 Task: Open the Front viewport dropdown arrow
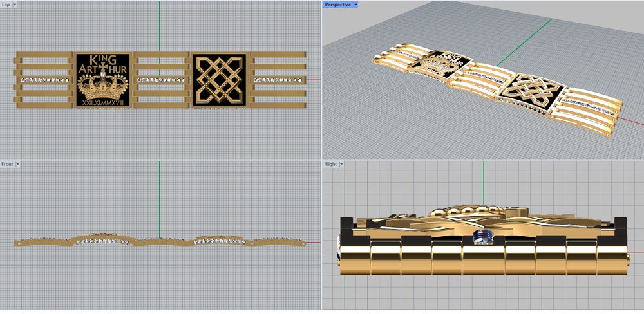pyautogui.click(x=18, y=164)
